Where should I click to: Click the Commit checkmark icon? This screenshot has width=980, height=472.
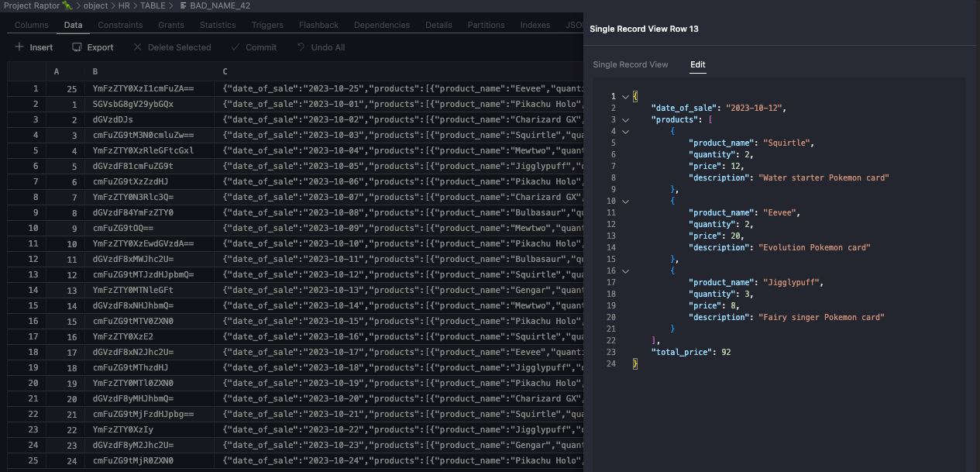235,47
